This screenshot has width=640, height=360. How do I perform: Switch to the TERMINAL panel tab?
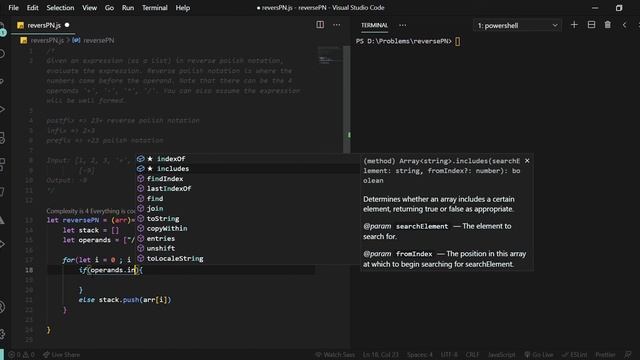374,25
